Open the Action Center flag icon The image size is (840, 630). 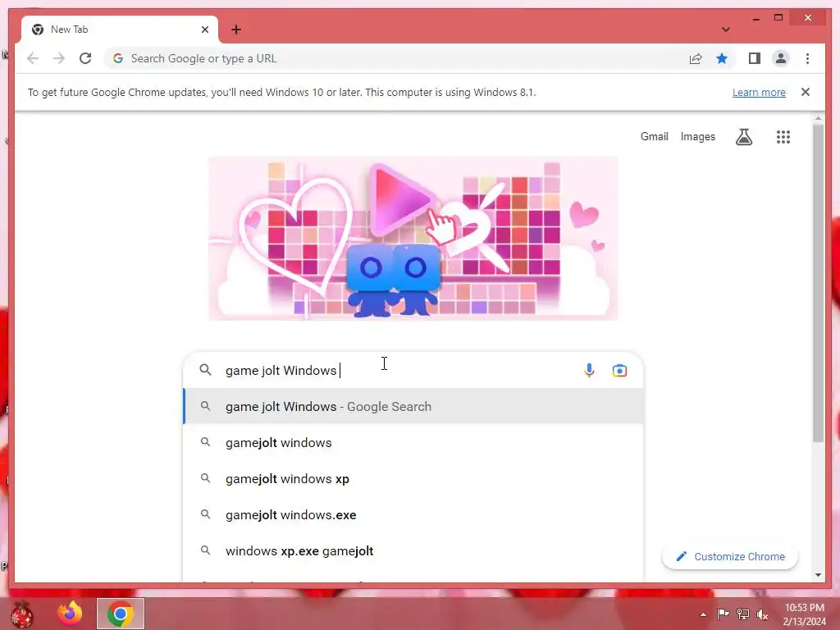[723, 614]
